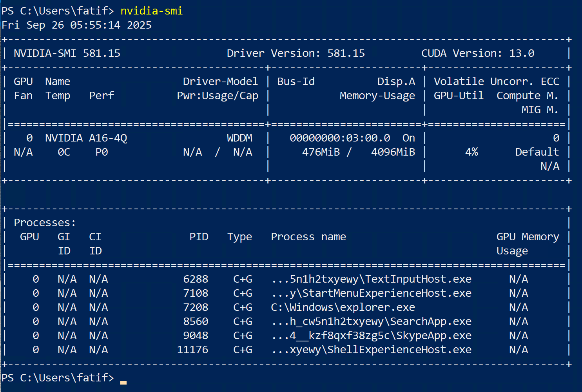Click the Bus-Id value 00000000:03:00.0

(340, 138)
